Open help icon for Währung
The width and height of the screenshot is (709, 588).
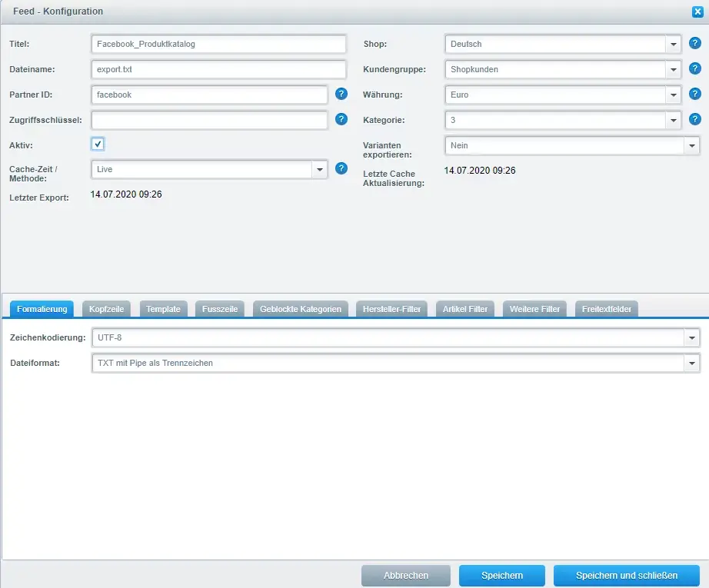click(694, 95)
